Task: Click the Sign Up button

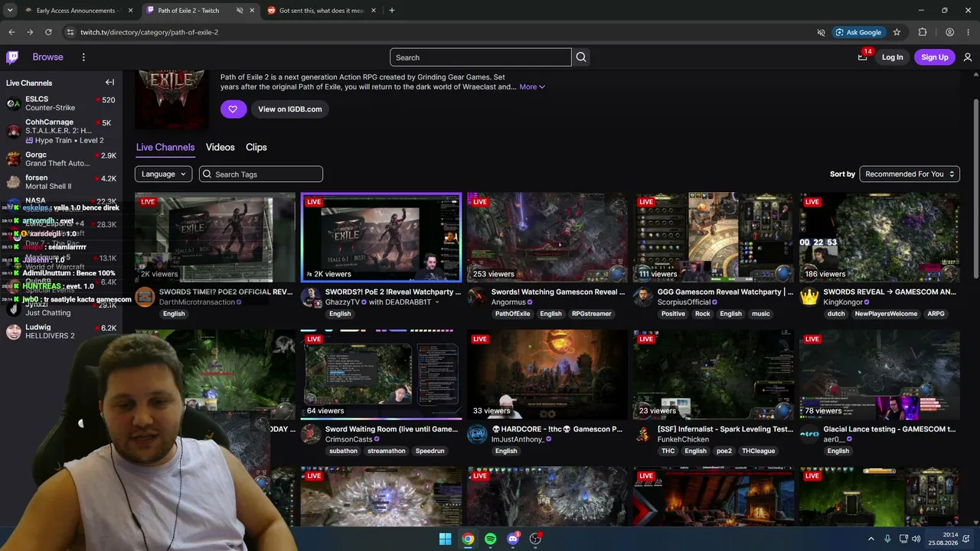Action: click(934, 57)
